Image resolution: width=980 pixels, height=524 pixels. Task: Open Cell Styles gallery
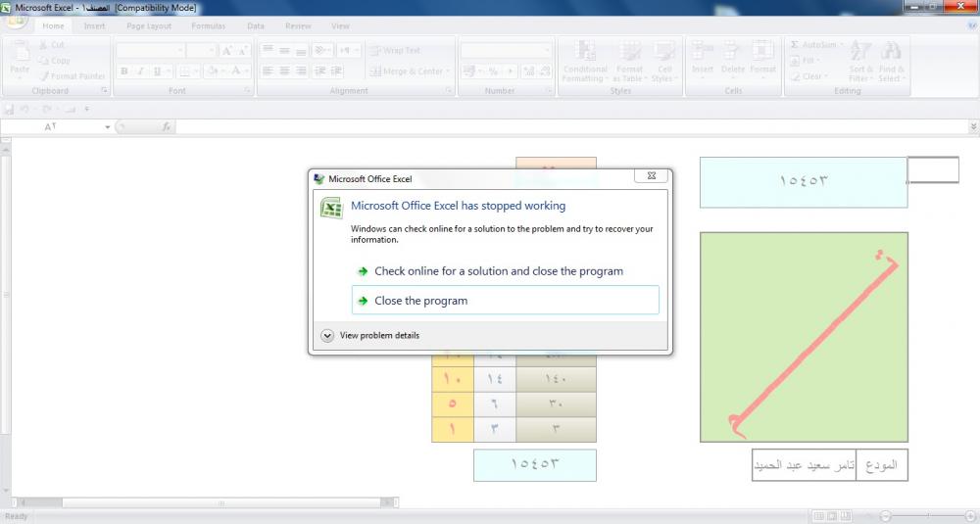coord(663,61)
